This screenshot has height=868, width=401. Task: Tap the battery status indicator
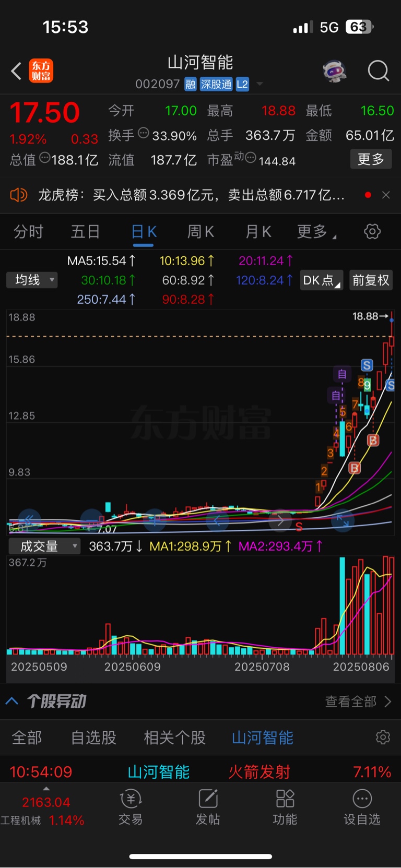pos(359,27)
